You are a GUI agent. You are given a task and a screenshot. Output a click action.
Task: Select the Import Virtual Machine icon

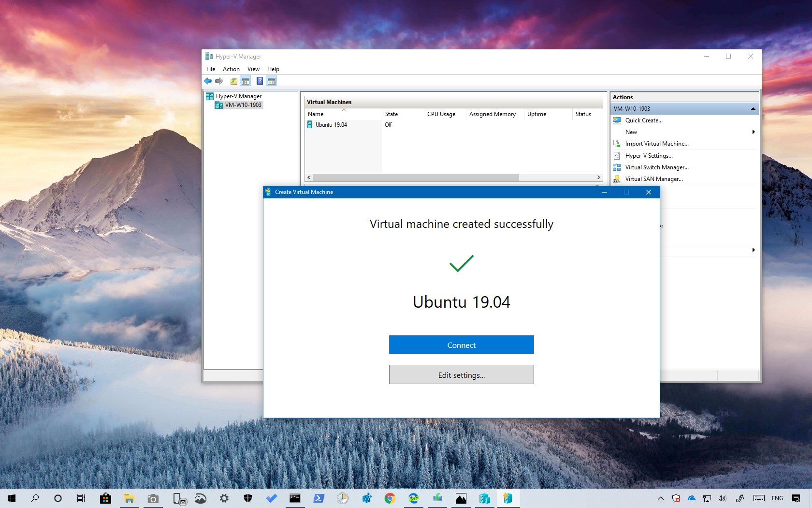pos(617,144)
